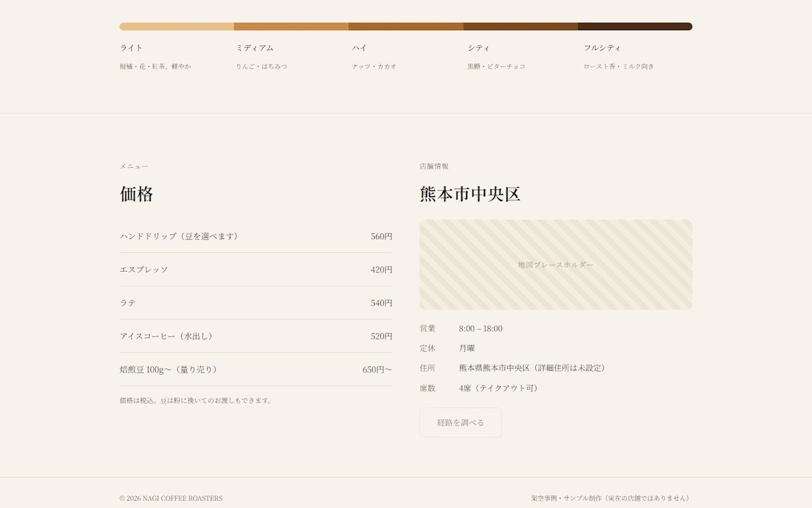Click the 価格は税込 note text
Screen dimensions: 812x508
pyautogui.click(x=196, y=401)
